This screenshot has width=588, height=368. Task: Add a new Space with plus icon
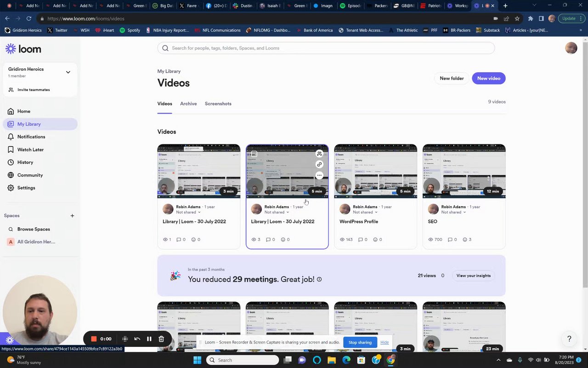(72, 215)
